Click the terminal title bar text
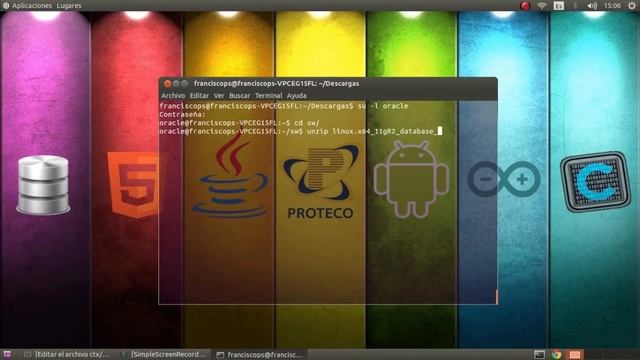Image resolution: width=640 pixels, height=360 pixels. click(276, 83)
